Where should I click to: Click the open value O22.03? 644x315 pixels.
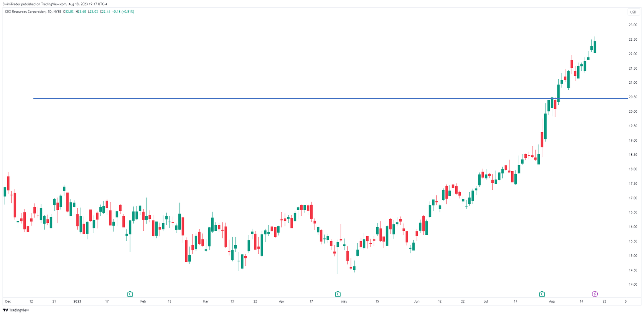tap(69, 12)
